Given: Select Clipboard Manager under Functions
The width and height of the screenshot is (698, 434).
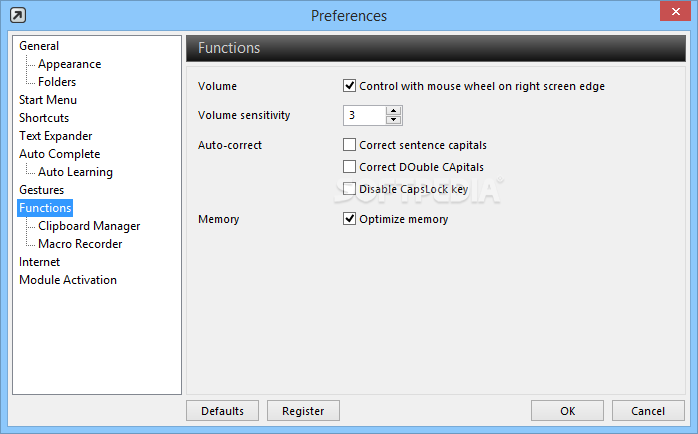Looking at the screenshot, I should 89,226.
